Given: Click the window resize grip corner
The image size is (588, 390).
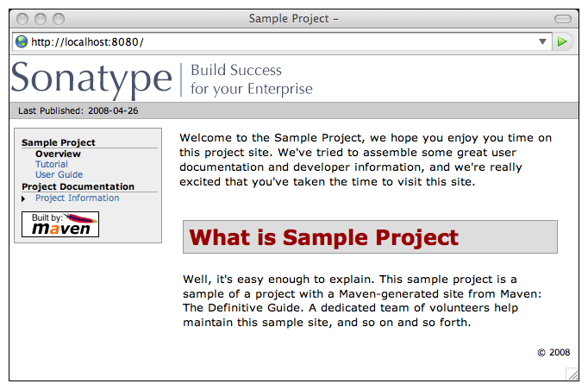Looking at the screenshot, I should point(572,373).
